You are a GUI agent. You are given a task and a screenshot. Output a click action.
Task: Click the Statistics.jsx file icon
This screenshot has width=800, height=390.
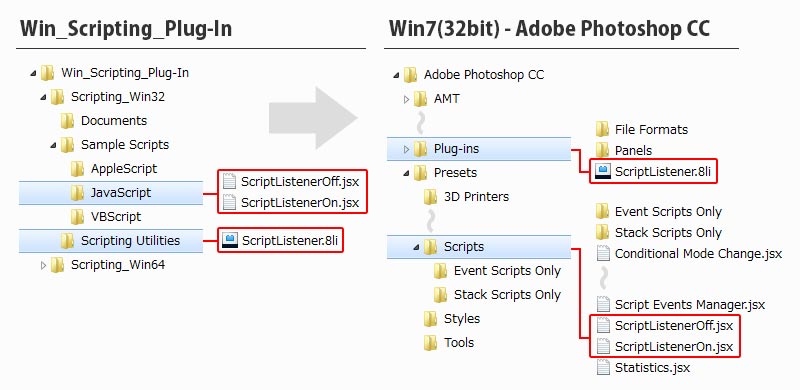pos(603,368)
